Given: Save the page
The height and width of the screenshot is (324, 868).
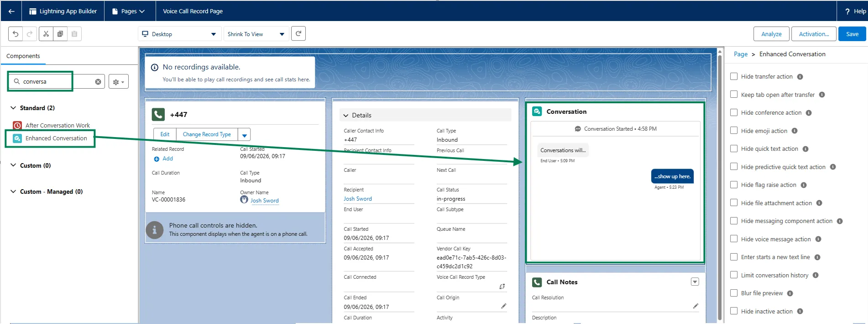Looking at the screenshot, I should pos(852,34).
